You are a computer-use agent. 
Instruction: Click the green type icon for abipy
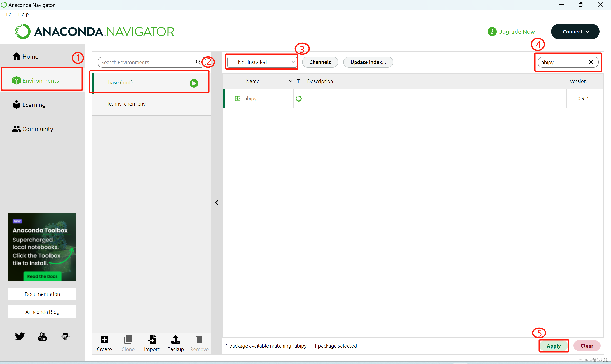pos(299,98)
